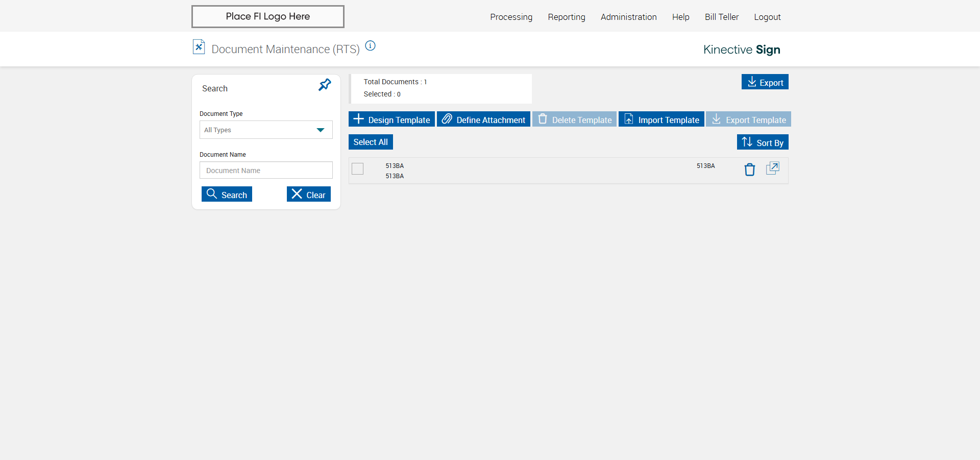Viewport: 980px width, 460px height.
Task: Click the Place FI Logo Here banner
Action: (x=268, y=16)
